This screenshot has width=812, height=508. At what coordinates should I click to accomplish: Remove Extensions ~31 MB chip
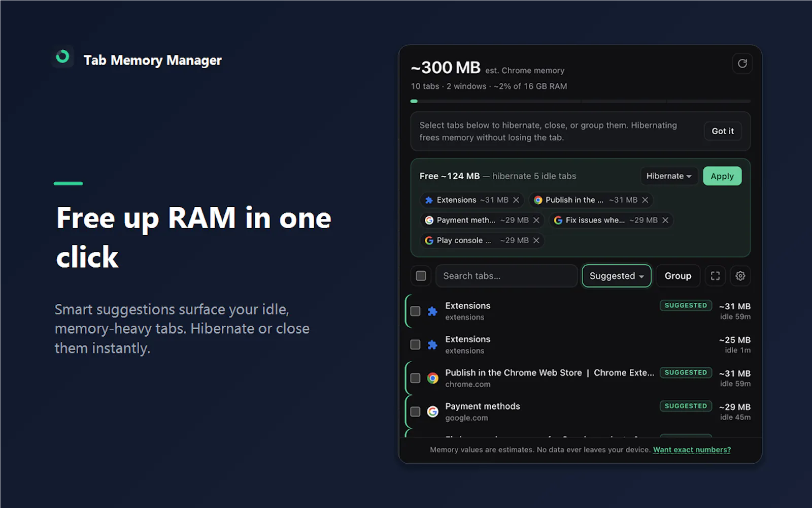point(516,200)
